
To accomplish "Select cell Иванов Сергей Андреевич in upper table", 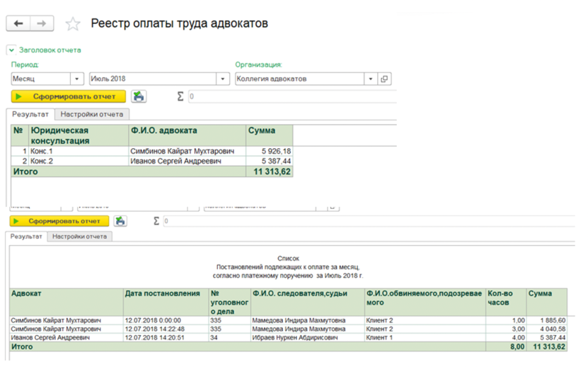I will pos(187,161).
